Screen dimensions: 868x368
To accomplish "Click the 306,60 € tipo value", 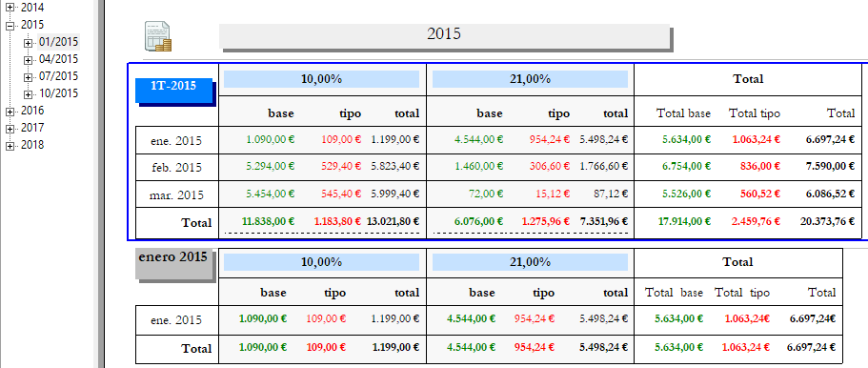I will click(550, 166).
